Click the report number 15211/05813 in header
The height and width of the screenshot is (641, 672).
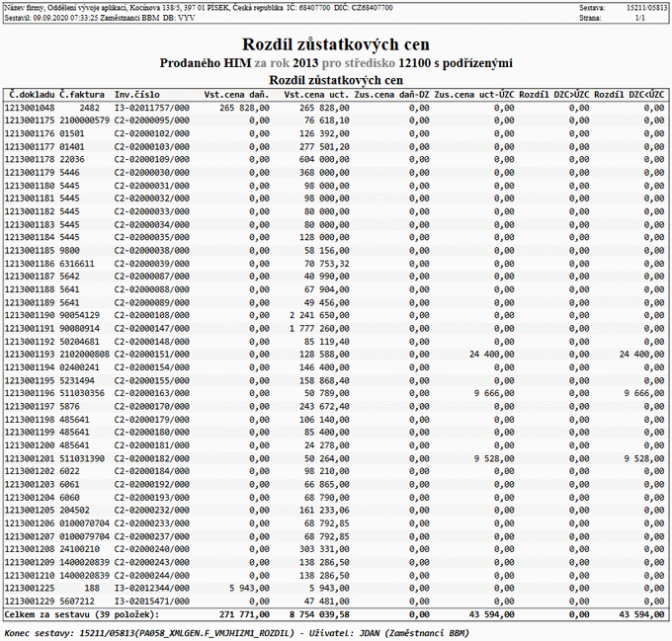tap(646, 8)
